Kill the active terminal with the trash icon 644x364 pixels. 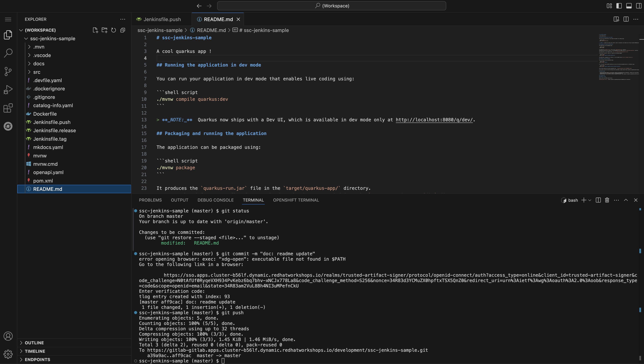coord(607,200)
